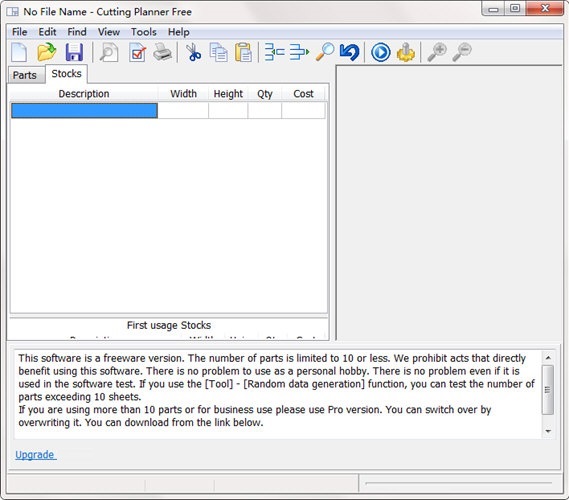This screenshot has height=500, width=569.
Task: Click the scroll down arrow of the info text box
Action: point(548,431)
